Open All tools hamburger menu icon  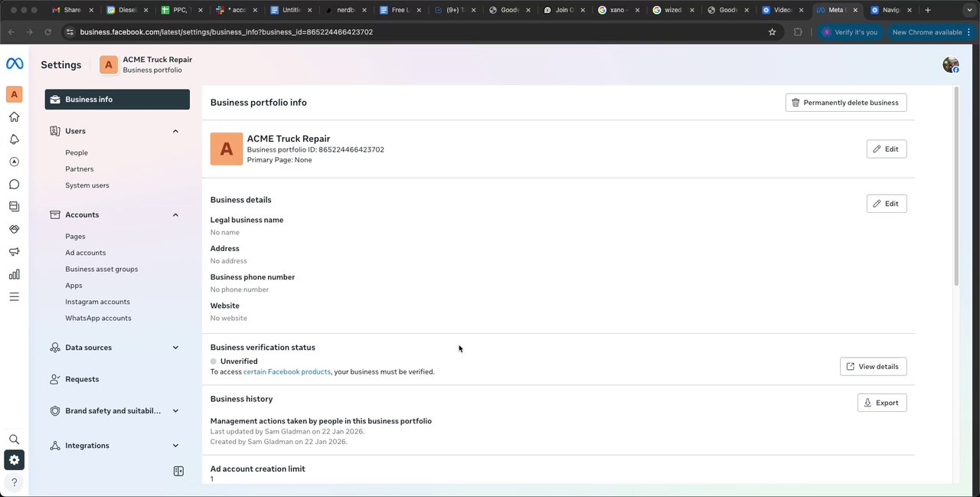coord(14,296)
